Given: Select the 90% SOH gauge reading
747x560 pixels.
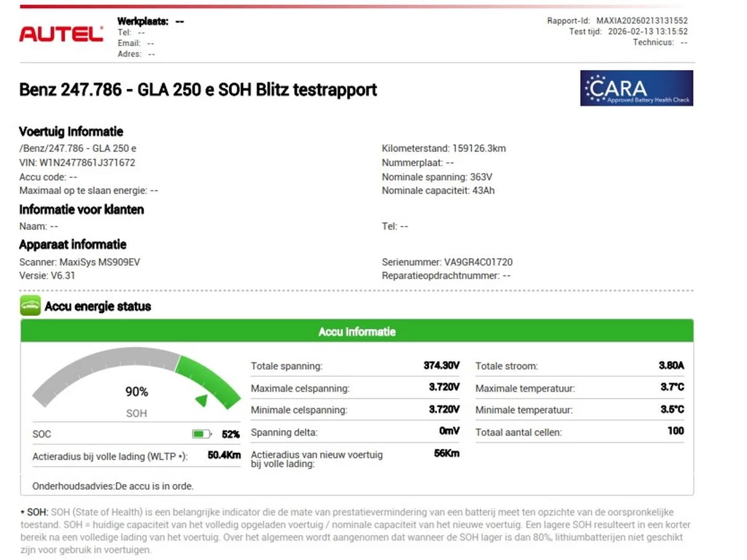Looking at the screenshot, I should (x=136, y=392).
